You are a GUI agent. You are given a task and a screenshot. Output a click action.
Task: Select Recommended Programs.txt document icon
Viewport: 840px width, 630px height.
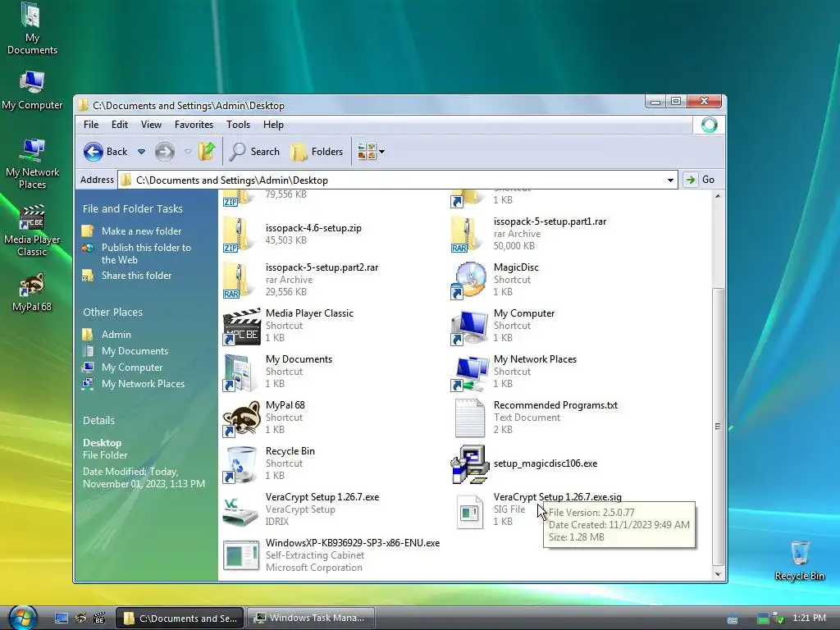pos(470,418)
